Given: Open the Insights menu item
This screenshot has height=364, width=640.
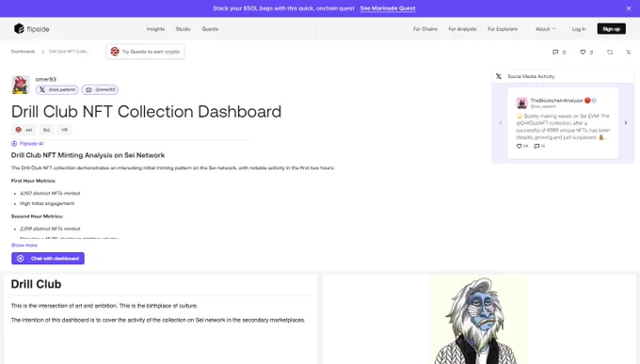Looking at the screenshot, I should click(x=155, y=29).
